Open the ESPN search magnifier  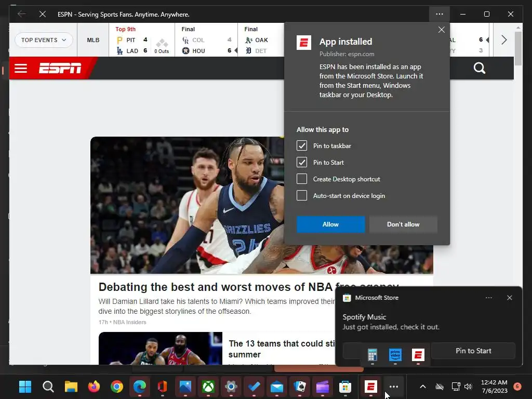tap(480, 68)
